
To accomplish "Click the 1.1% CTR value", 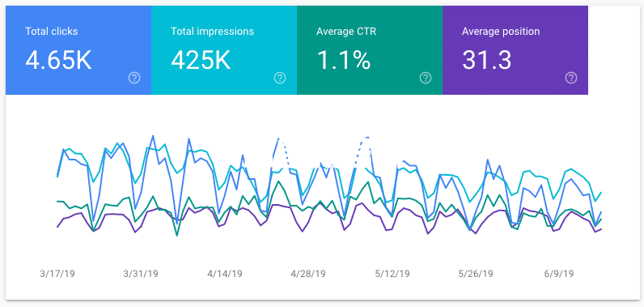I will tap(343, 60).
